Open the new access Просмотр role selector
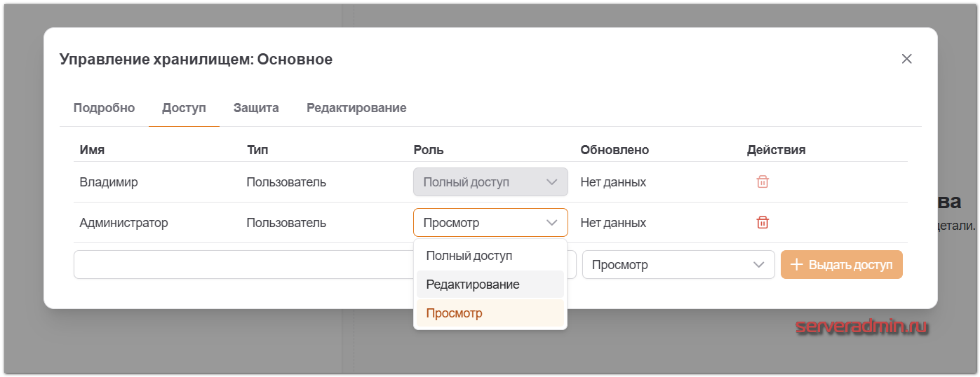This screenshot has height=377, width=980. (678, 265)
